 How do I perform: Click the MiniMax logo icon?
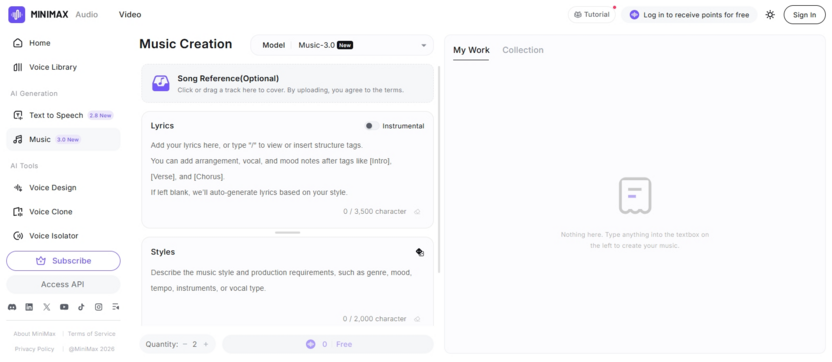(16, 14)
